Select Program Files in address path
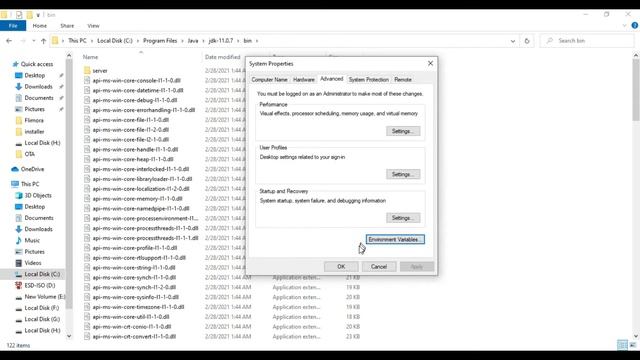 (160, 41)
